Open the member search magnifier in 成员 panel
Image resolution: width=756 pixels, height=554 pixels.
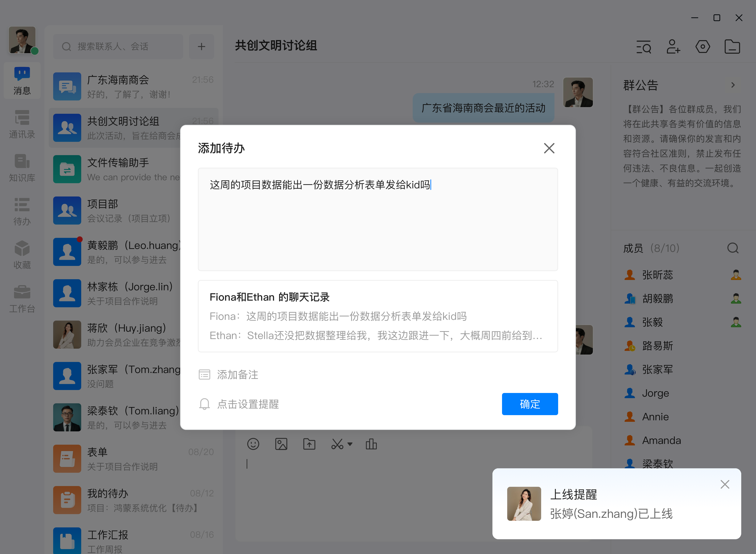pos(733,248)
